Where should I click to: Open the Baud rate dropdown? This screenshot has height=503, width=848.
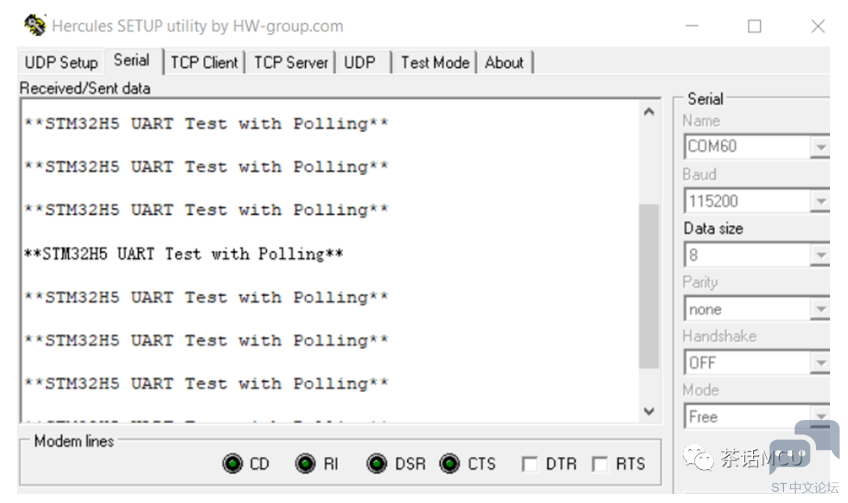tap(820, 201)
